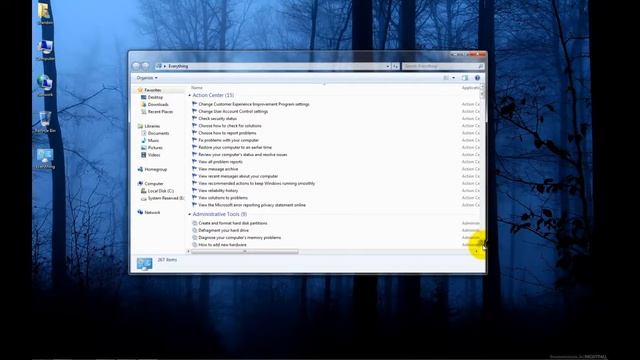The image size is (640, 360).
Task: Go back with the Explorer back arrow
Action: point(136,66)
